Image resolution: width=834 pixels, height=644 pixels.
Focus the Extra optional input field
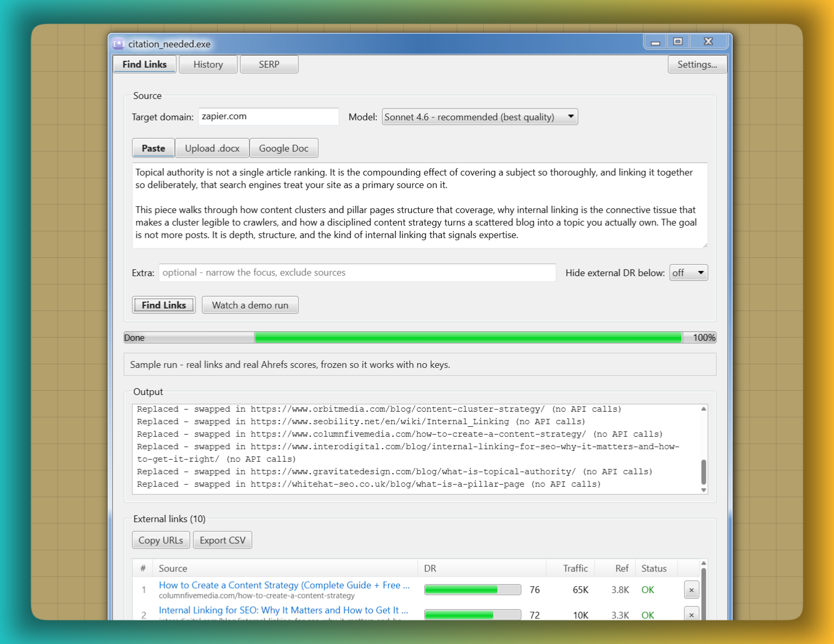point(357,273)
